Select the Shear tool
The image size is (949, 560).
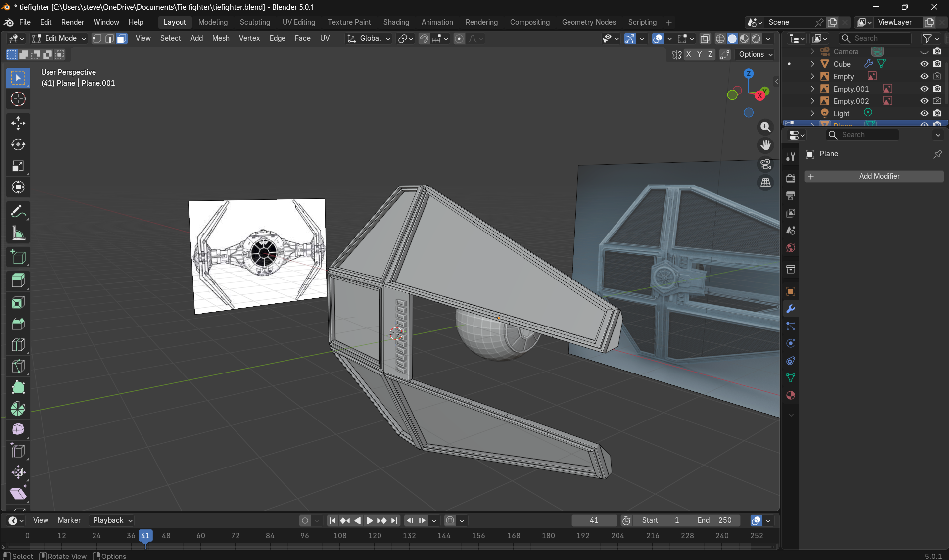click(18, 493)
